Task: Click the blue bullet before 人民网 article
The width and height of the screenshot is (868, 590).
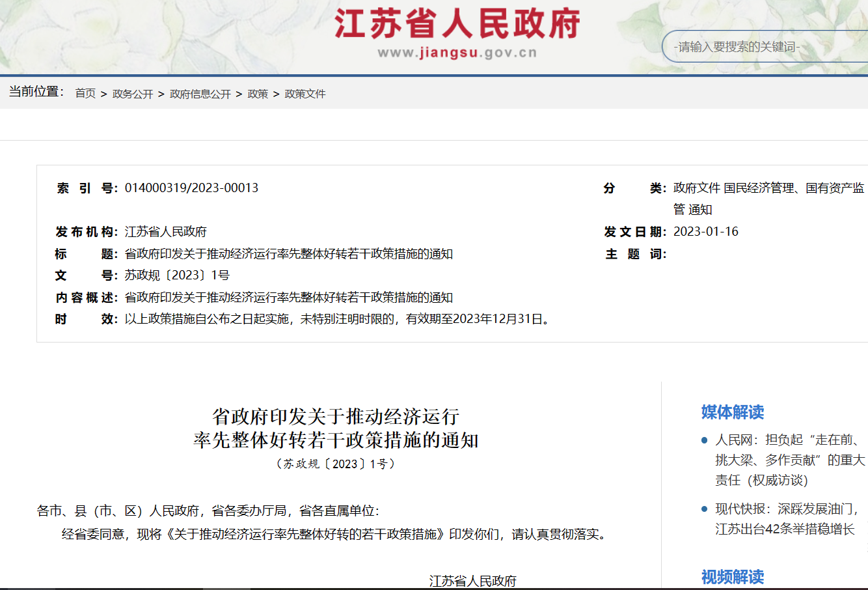Action: tap(704, 441)
